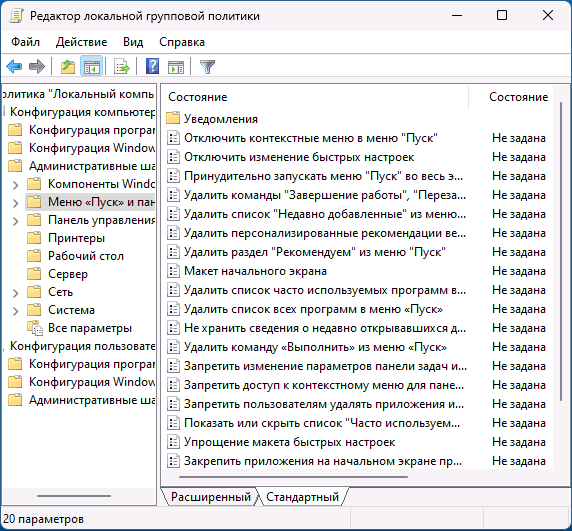The width and height of the screenshot is (572, 531).
Task: Expand the Компоненты Windows tree node
Action: coord(16,185)
